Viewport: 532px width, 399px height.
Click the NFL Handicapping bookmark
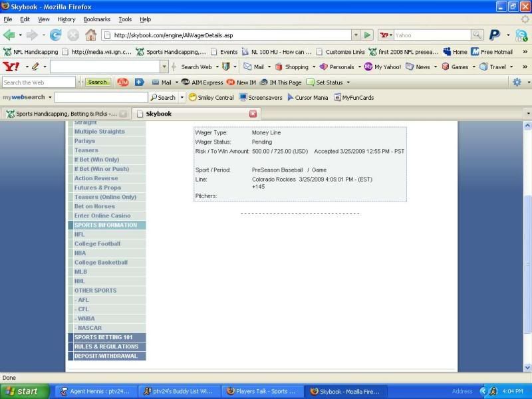pyautogui.click(x=31, y=52)
